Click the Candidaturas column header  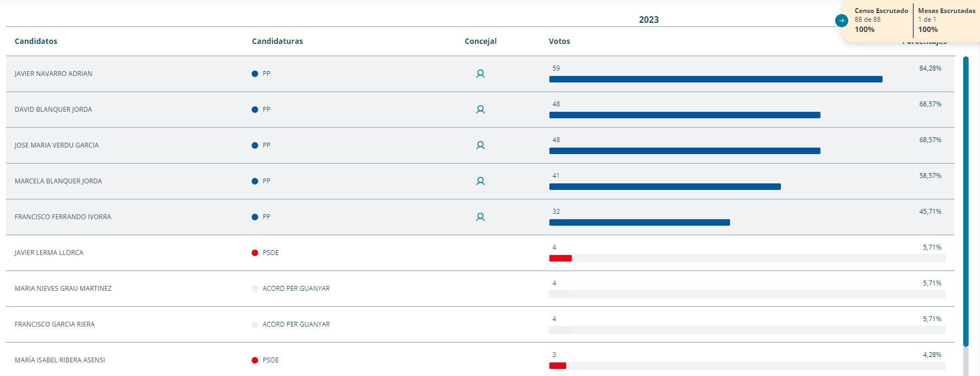277,41
